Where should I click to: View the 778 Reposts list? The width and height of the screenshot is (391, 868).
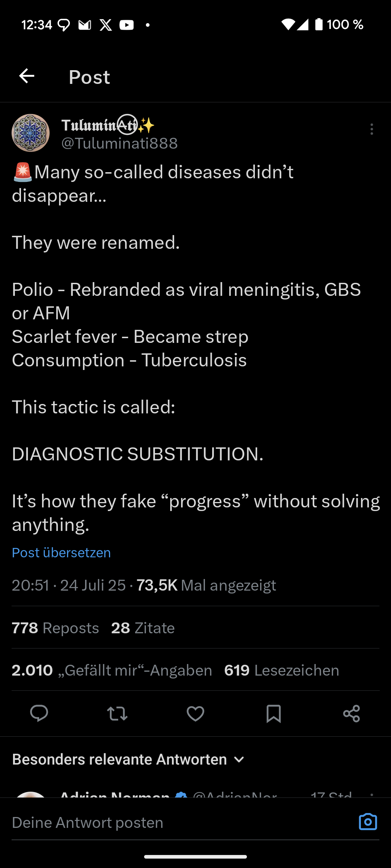tap(55, 628)
